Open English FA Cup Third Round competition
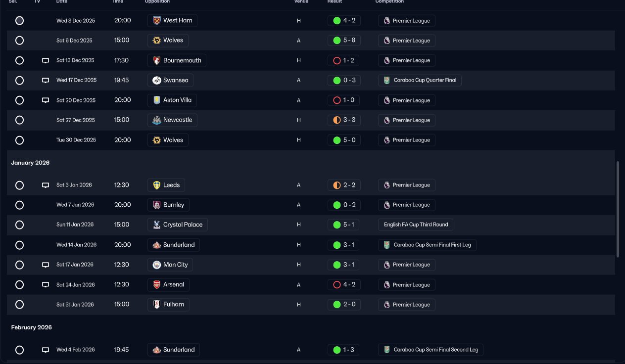The image size is (625, 364). (416, 225)
